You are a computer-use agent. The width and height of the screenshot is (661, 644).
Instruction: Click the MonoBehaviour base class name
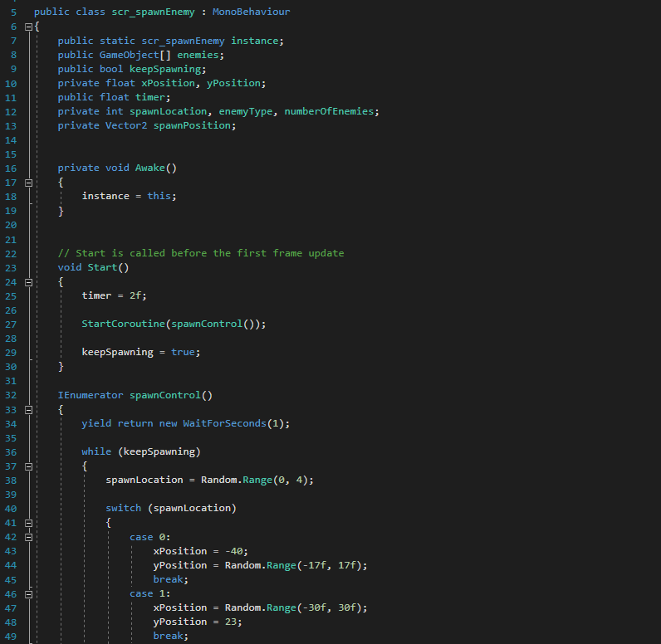[252, 12]
